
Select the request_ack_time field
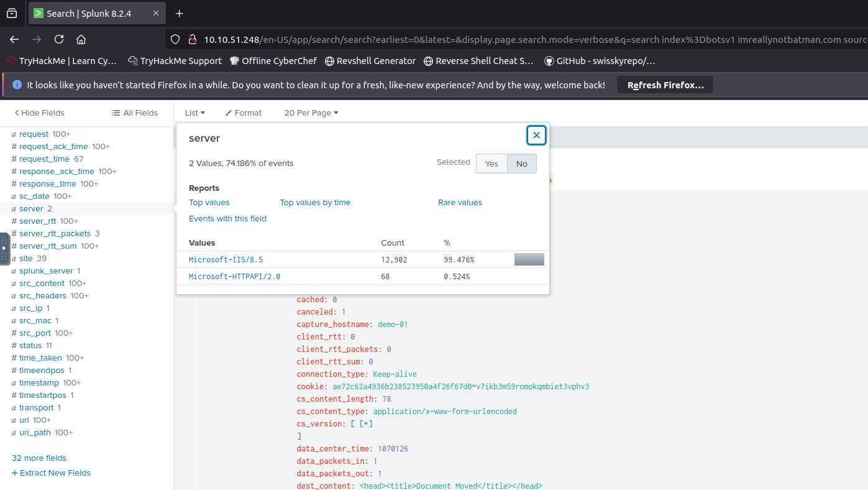pyautogui.click(x=53, y=146)
